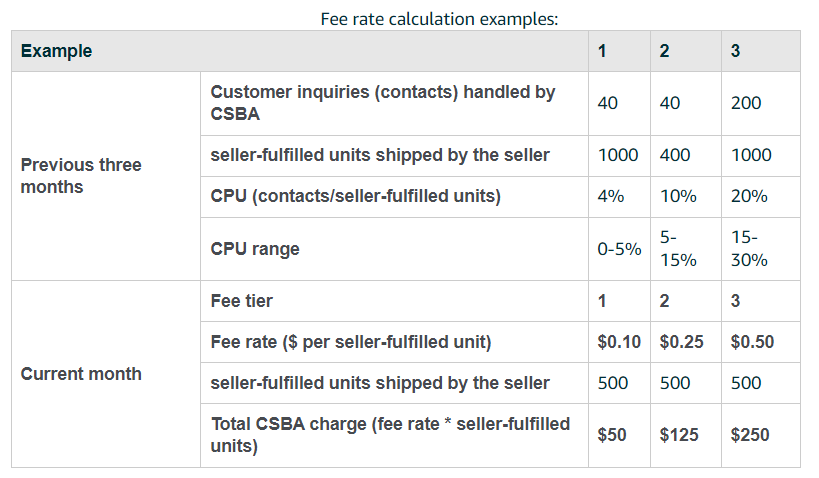The height and width of the screenshot is (478, 819).
Task: Click the "Fee rate calculation examples:" title
Action: (x=439, y=19)
